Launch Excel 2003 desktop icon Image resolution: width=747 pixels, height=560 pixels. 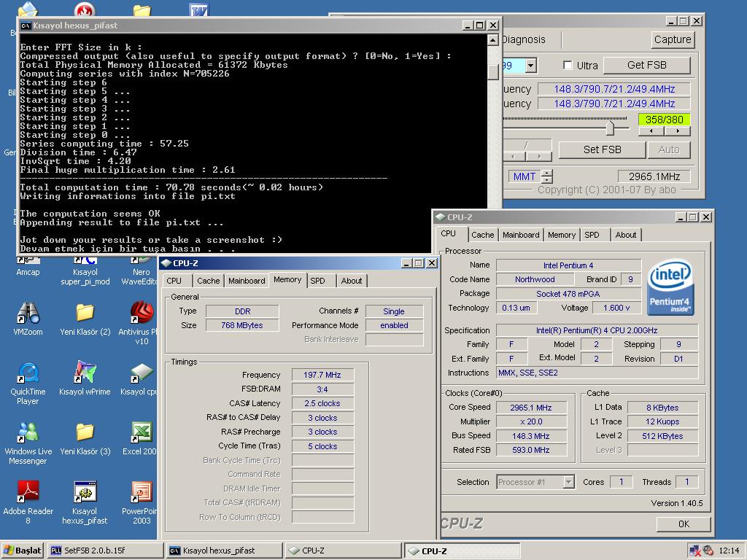coord(140,438)
